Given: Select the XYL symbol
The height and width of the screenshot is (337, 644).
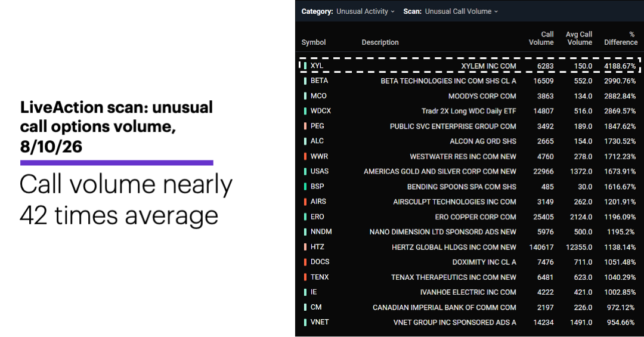Looking at the screenshot, I should click(x=317, y=66).
